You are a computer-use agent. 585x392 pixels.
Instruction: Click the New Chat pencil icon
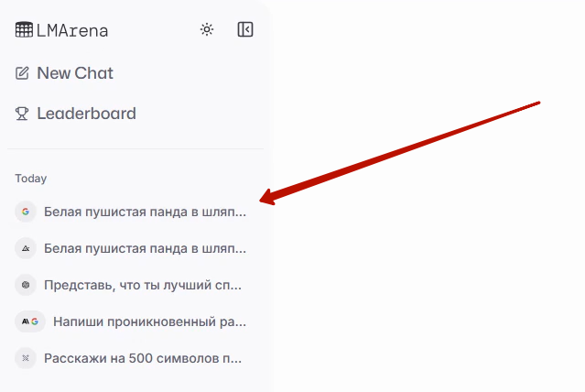(22, 73)
